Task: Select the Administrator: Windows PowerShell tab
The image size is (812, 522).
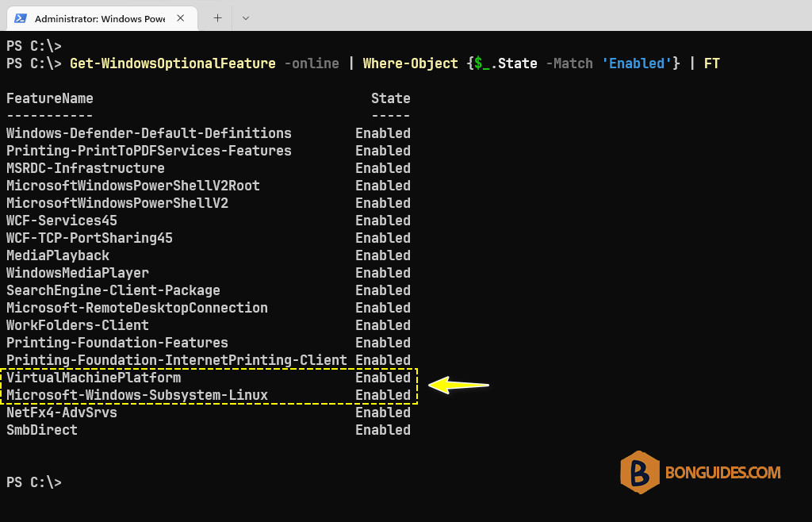Action: click(102, 19)
